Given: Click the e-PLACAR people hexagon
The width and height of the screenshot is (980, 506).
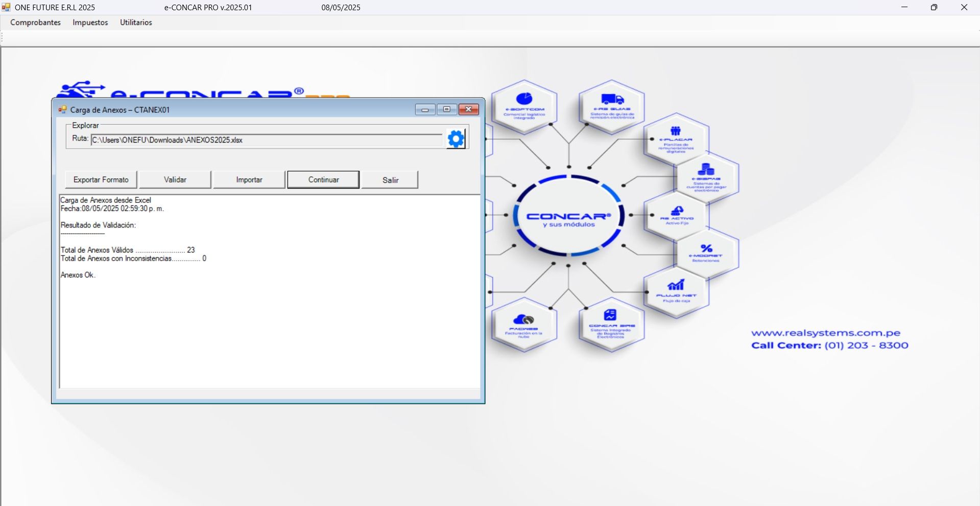Looking at the screenshot, I should (676, 139).
